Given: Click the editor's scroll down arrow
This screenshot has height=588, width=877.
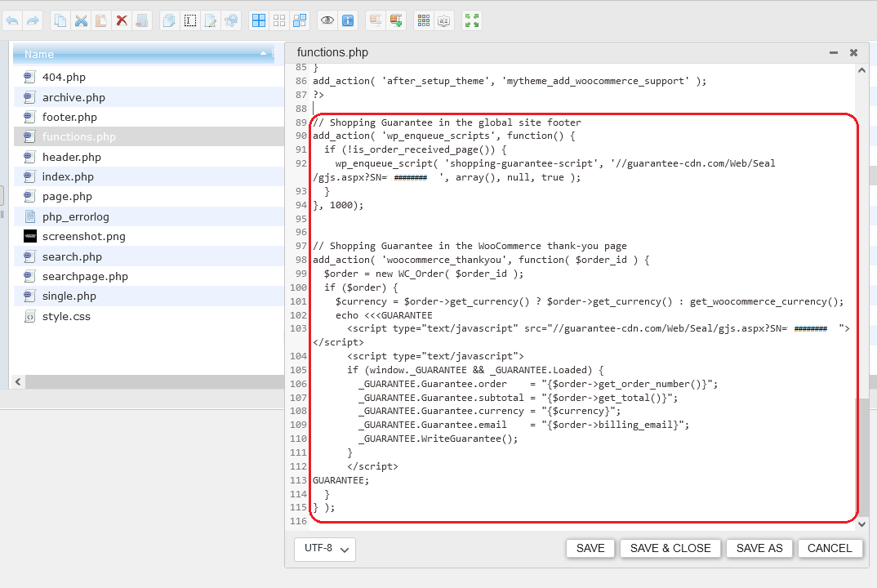Looking at the screenshot, I should pyautogui.click(x=862, y=524).
